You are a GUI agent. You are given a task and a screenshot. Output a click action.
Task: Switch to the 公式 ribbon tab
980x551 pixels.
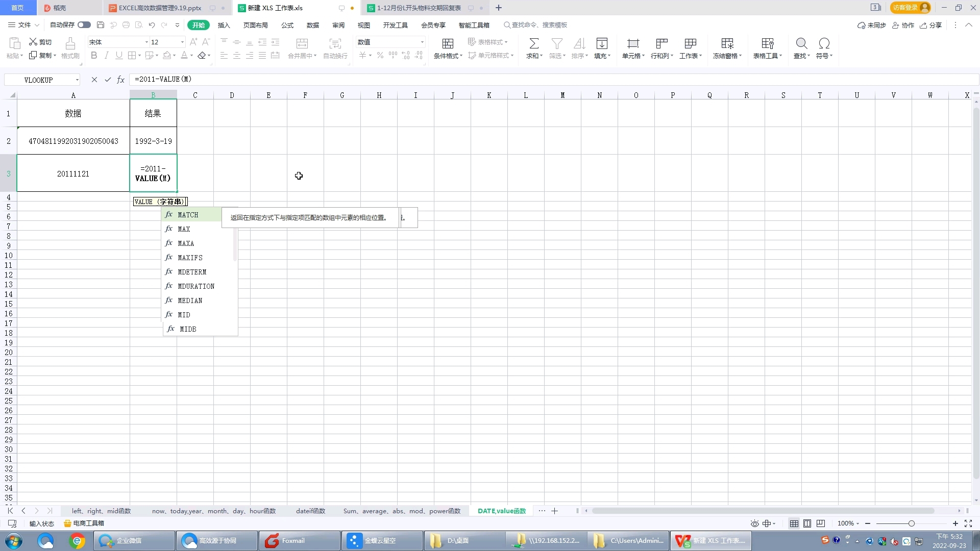tap(287, 25)
